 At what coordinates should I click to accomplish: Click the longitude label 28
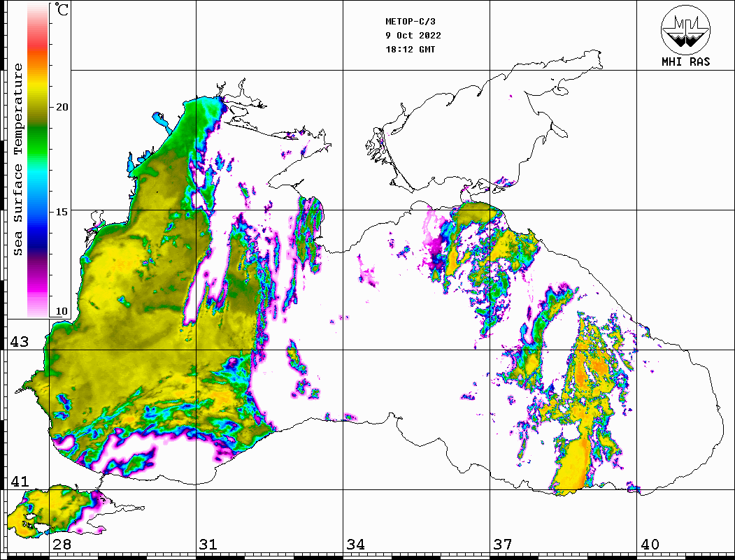click(x=62, y=545)
